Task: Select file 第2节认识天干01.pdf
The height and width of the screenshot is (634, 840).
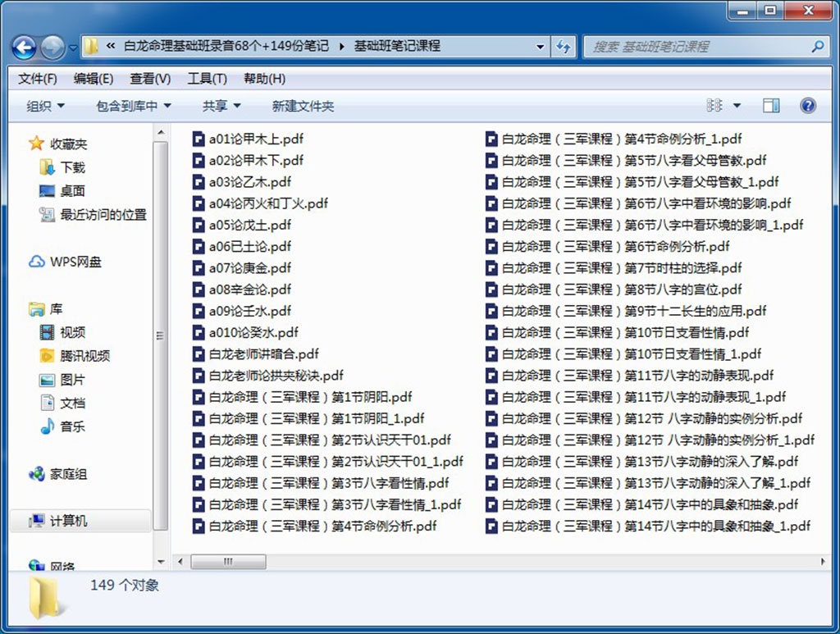Action: click(322, 440)
